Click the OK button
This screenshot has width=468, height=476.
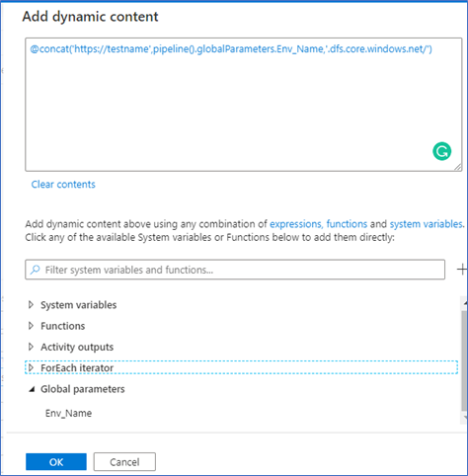(x=56, y=462)
